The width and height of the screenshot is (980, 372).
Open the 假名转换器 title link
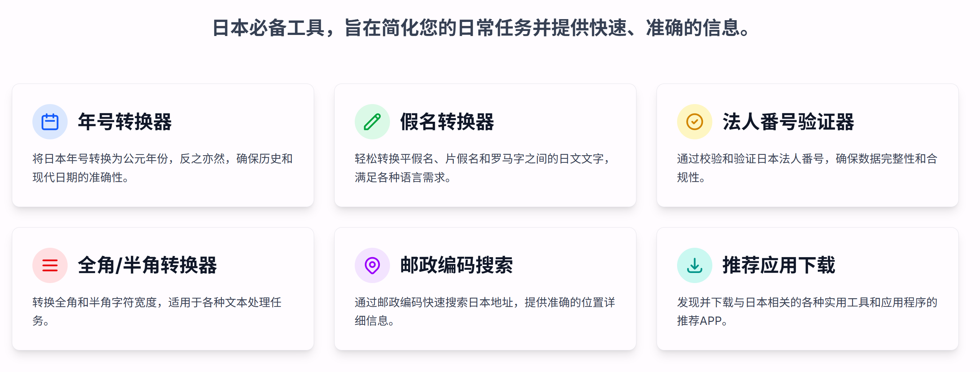tap(447, 122)
